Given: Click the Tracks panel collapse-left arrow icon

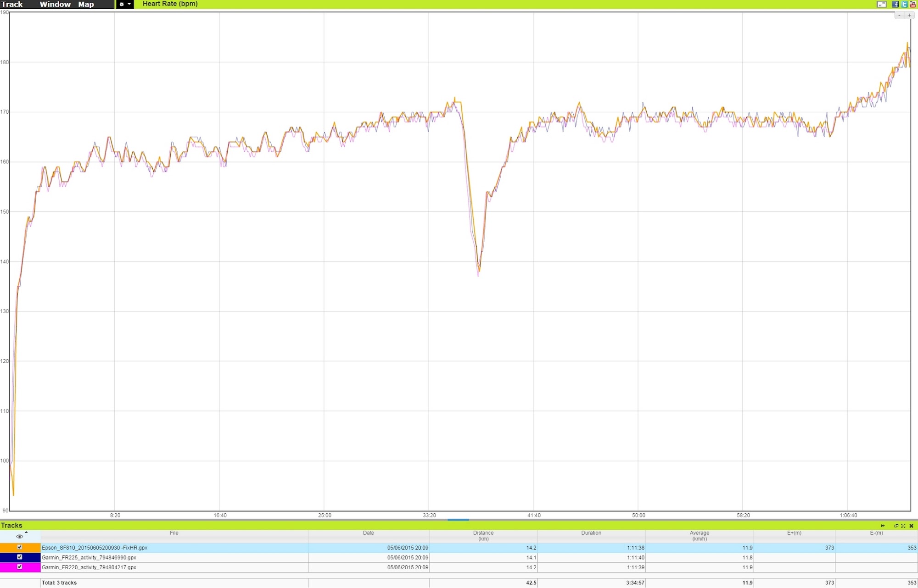Looking at the screenshot, I should pos(883,526).
